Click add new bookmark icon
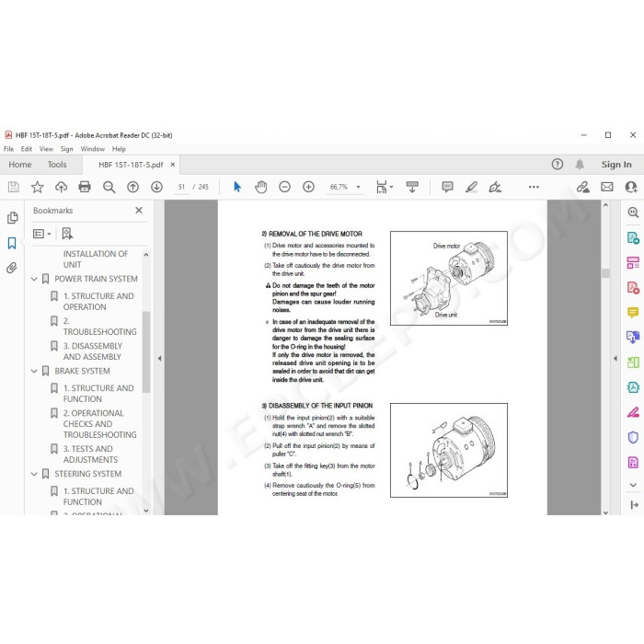The width and height of the screenshot is (644, 644). pyautogui.click(x=67, y=234)
